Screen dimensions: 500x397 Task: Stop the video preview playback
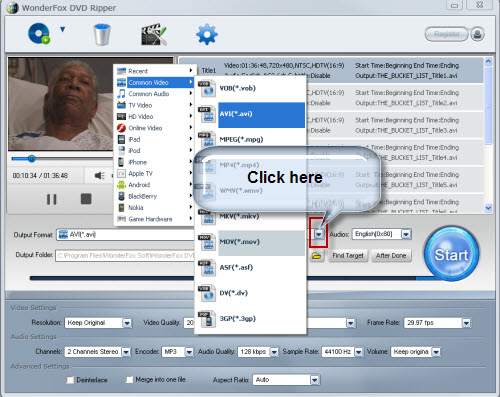point(86,199)
